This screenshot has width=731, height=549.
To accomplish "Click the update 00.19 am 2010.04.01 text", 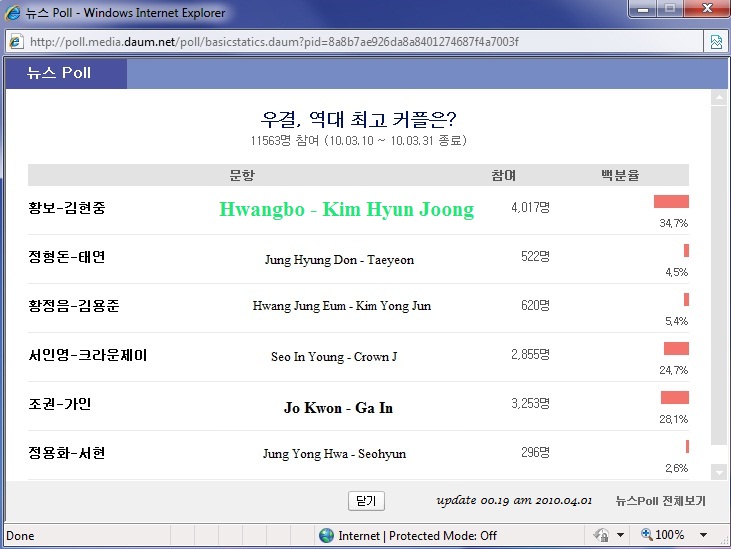I will (x=514, y=501).
